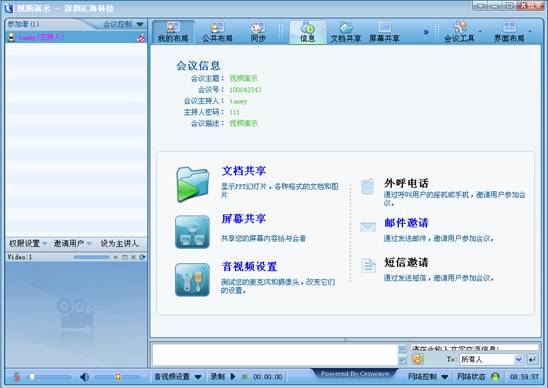
Task: Open the bottom 音视频设置 dropdown
Action: (178, 377)
